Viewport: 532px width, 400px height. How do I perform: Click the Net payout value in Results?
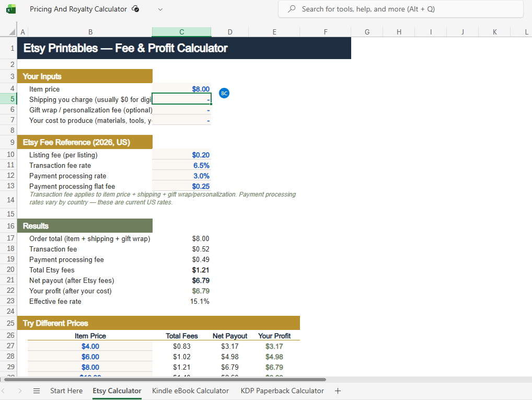pyautogui.click(x=201, y=280)
